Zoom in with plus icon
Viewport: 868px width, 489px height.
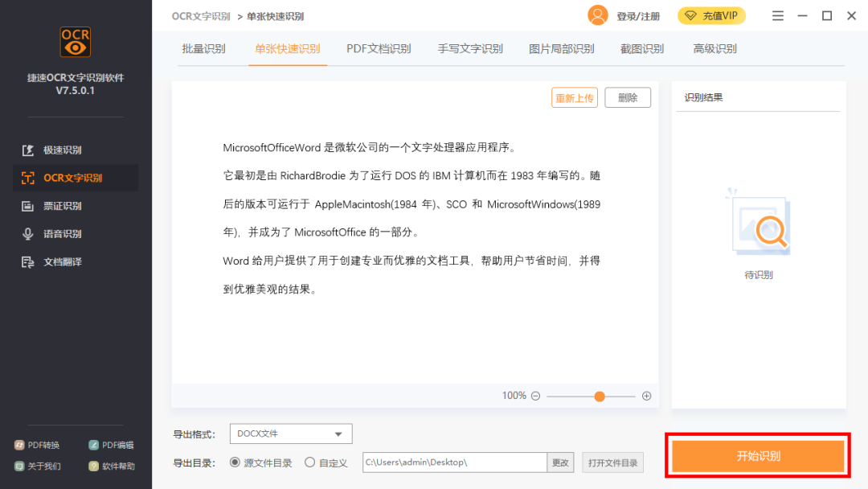pyautogui.click(x=646, y=396)
